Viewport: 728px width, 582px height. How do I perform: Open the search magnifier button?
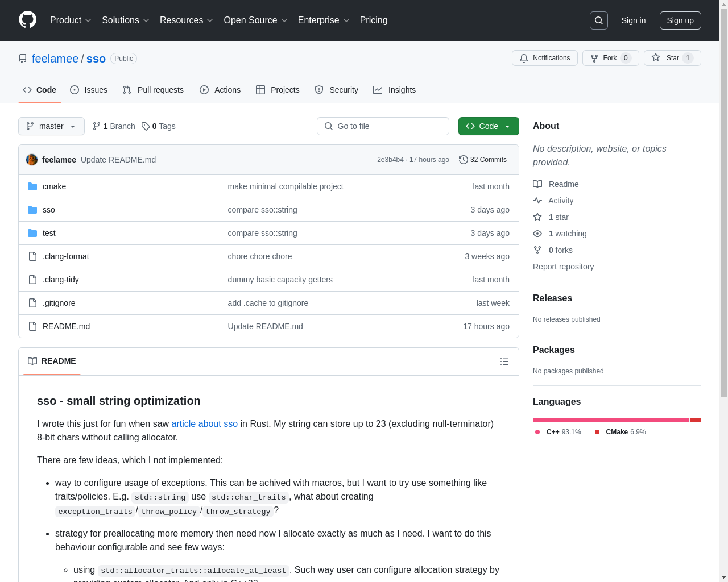(599, 20)
